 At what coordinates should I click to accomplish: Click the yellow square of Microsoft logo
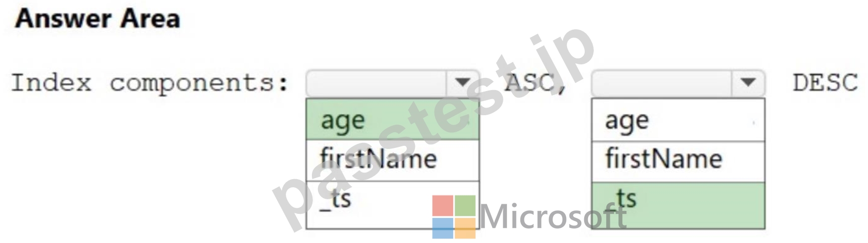[465, 228]
